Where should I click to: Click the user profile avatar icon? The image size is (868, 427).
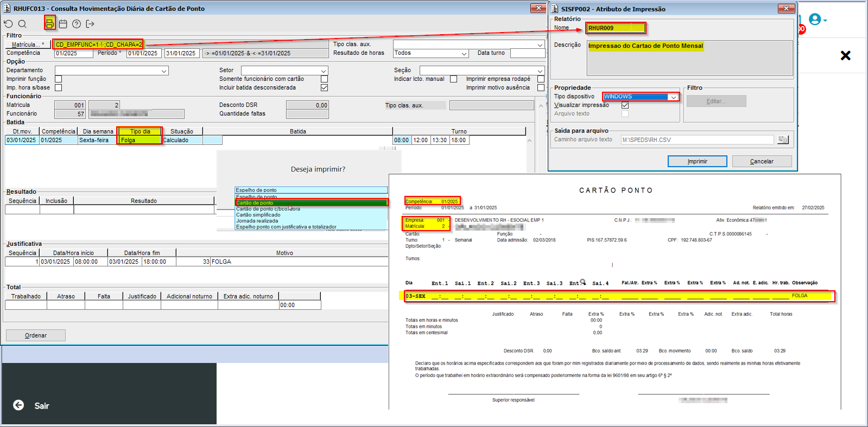[815, 20]
